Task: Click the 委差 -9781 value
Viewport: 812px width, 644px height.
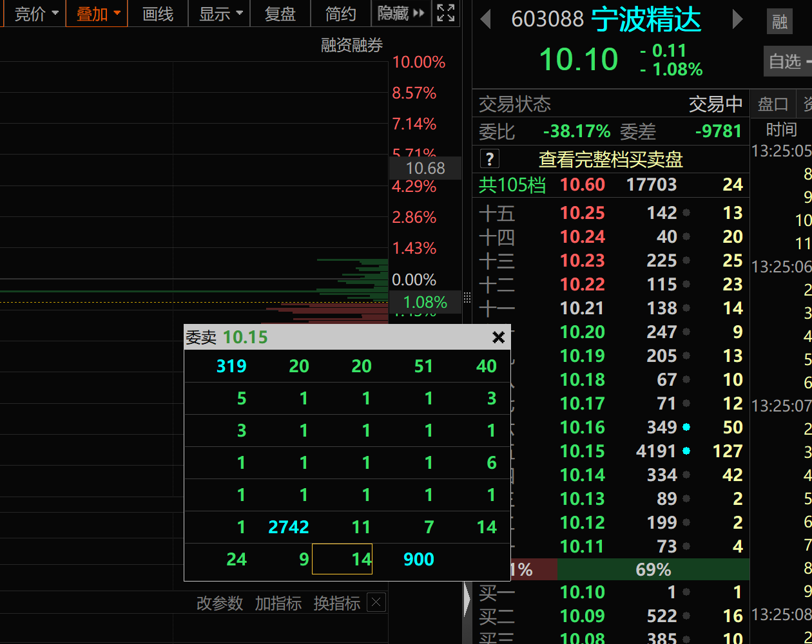Action: tap(719, 131)
